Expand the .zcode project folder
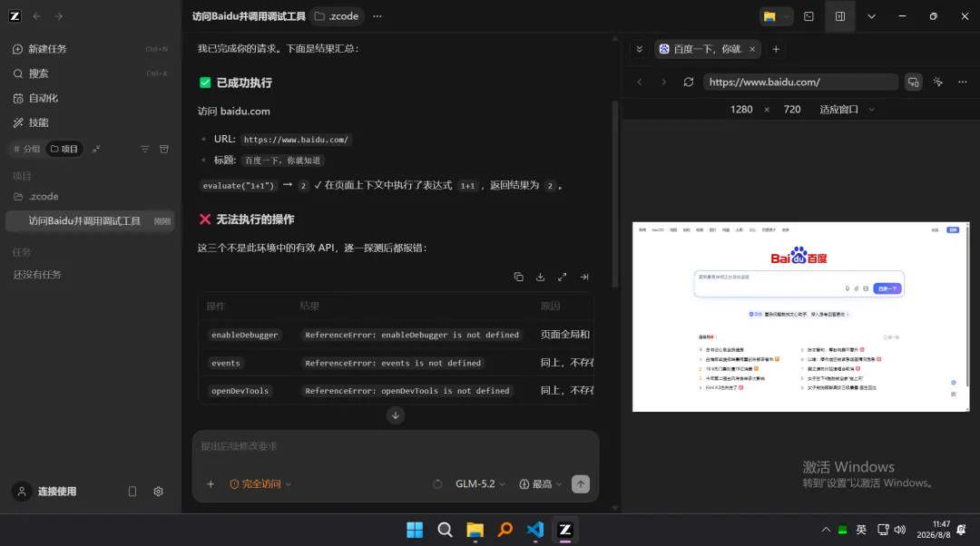 (90, 196)
